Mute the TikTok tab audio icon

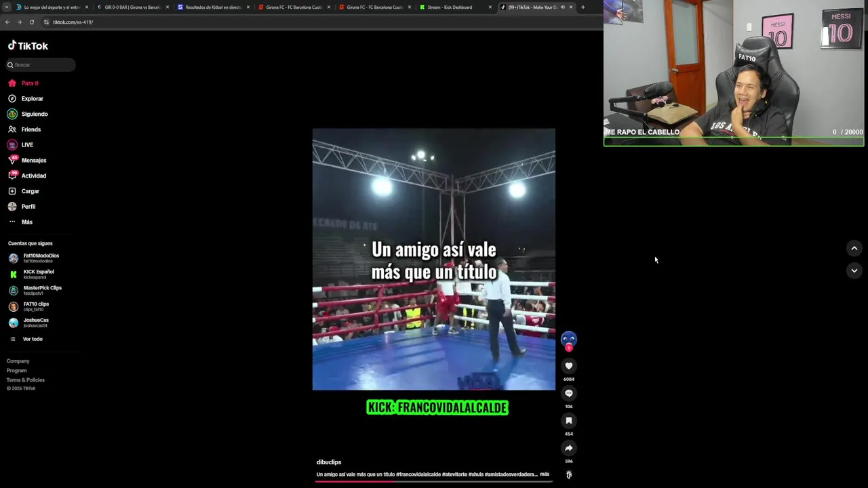click(x=563, y=7)
